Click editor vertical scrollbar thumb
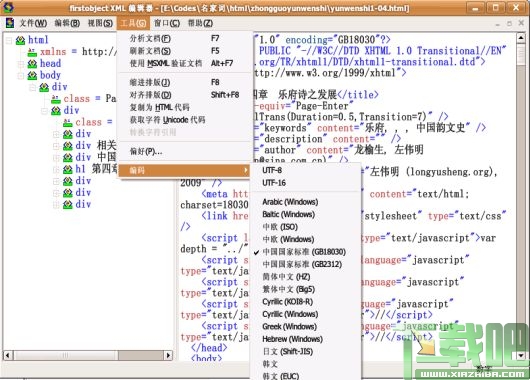 pos(521,54)
